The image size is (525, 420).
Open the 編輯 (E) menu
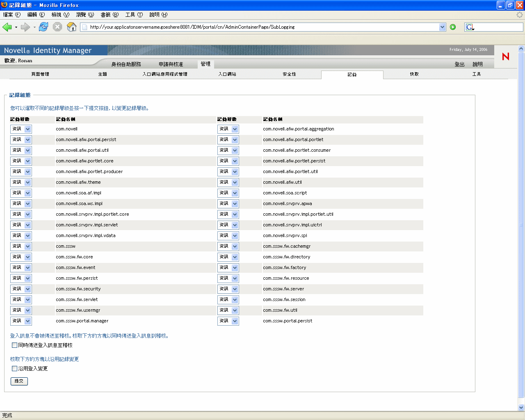click(36, 15)
